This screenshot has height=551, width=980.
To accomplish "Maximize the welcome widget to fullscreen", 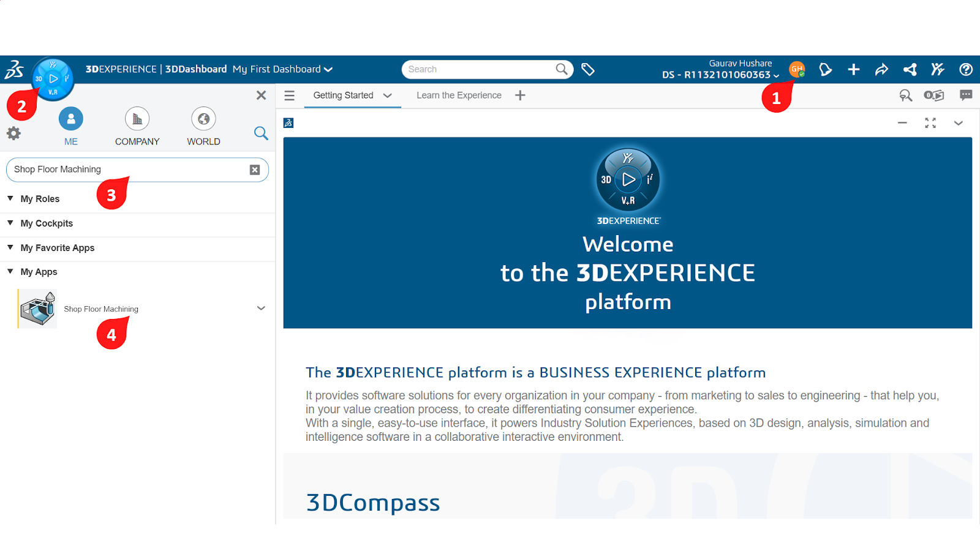I will (930, 123).
